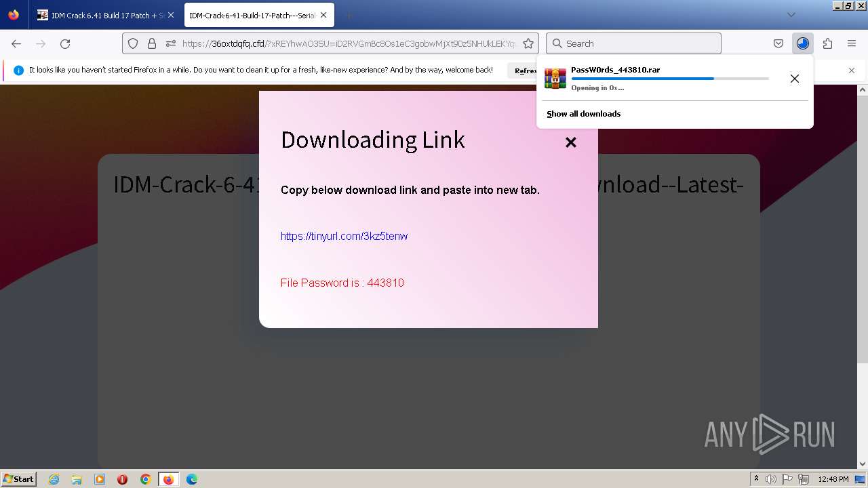Image resolution: width=868 pixels, height=488 pixels.
Task: Click the File Password is : 443810 text
Action: (342, 283)
